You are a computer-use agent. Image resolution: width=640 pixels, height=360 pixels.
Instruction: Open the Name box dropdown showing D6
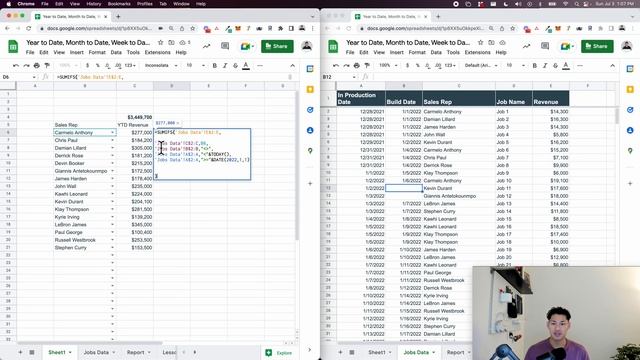pyautogui.click(x=34, y=77)
